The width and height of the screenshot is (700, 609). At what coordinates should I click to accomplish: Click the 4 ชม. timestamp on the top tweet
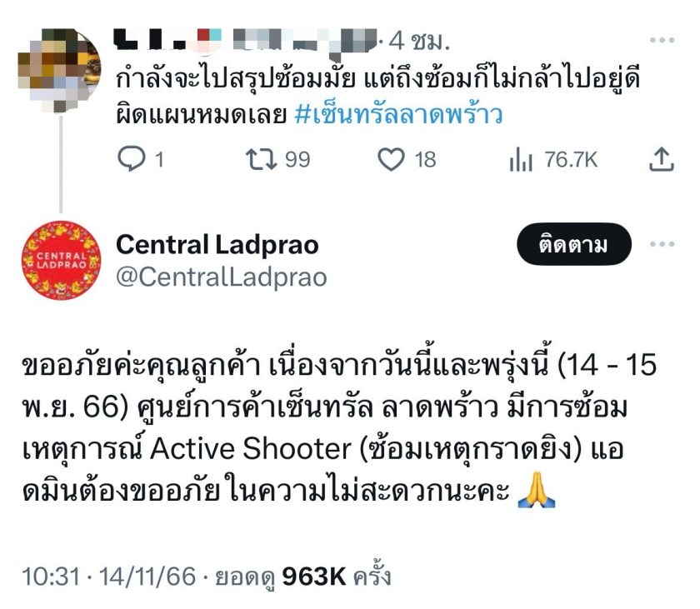[x=418, y=41]
